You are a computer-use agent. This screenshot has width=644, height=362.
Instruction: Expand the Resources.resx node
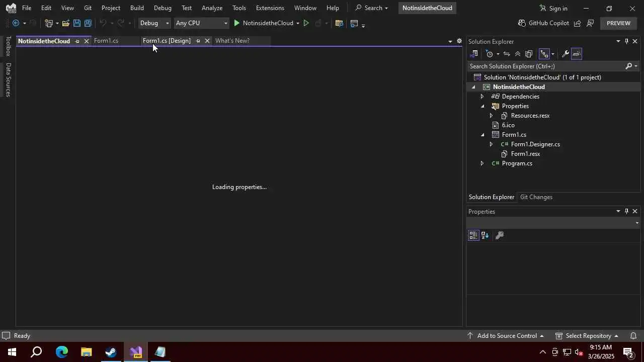click(491, 116)
